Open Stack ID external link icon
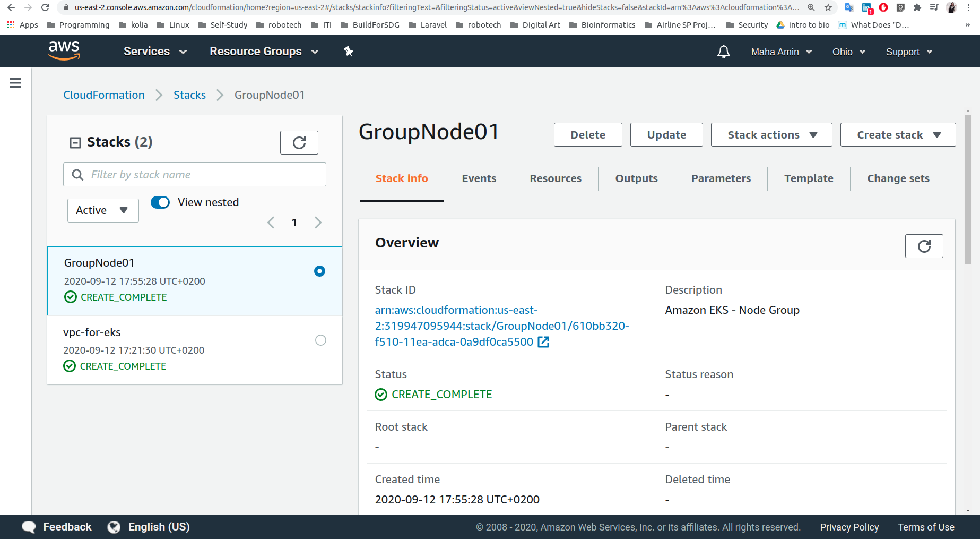Screen dimensions: 980x539 [x=543, y=342]
